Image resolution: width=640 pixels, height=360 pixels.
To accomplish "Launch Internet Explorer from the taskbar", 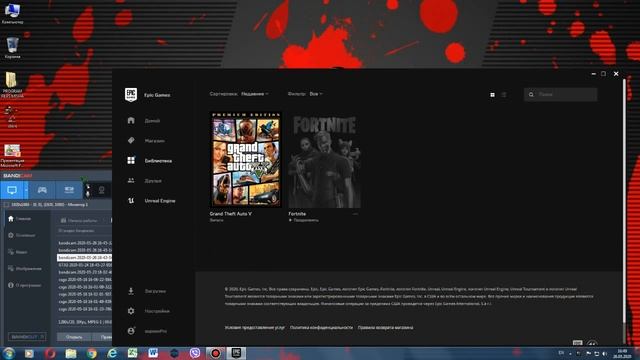I will pyautogui.click(x=112, y=353).
